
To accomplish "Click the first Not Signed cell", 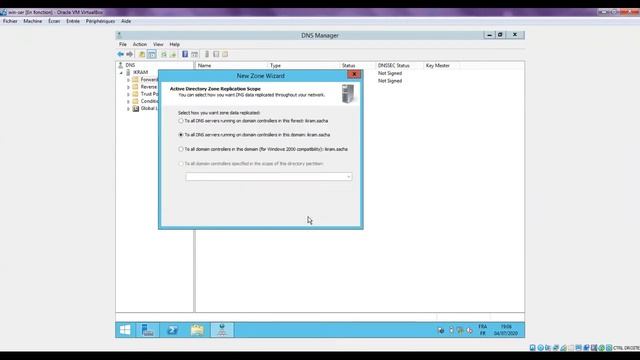I will (x=390, y=73).
